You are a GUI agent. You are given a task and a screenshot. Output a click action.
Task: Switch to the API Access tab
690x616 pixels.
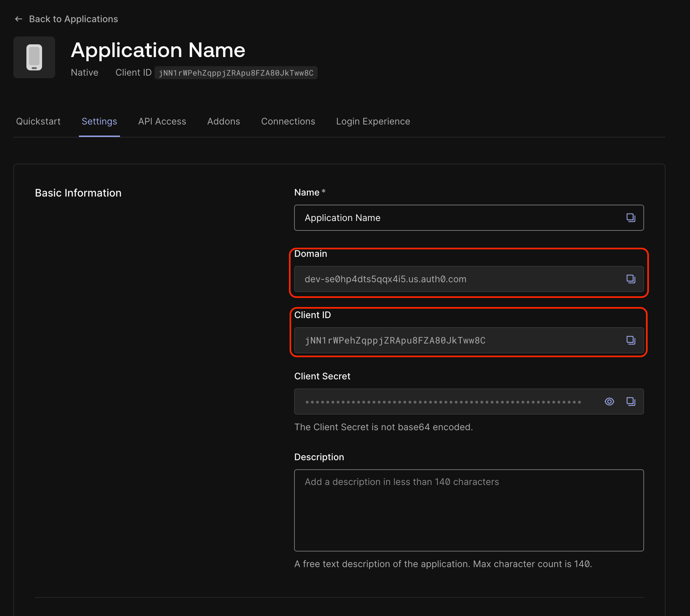[x=162, y=122]
